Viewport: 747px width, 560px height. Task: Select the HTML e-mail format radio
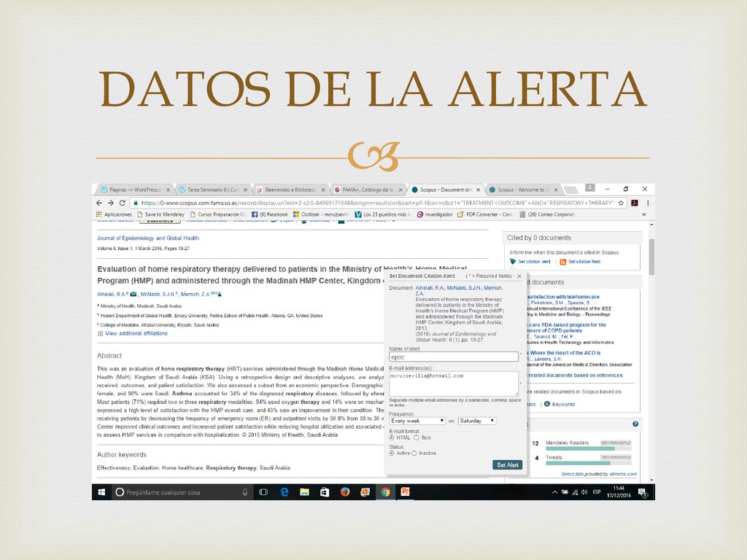tap(392, 437)
